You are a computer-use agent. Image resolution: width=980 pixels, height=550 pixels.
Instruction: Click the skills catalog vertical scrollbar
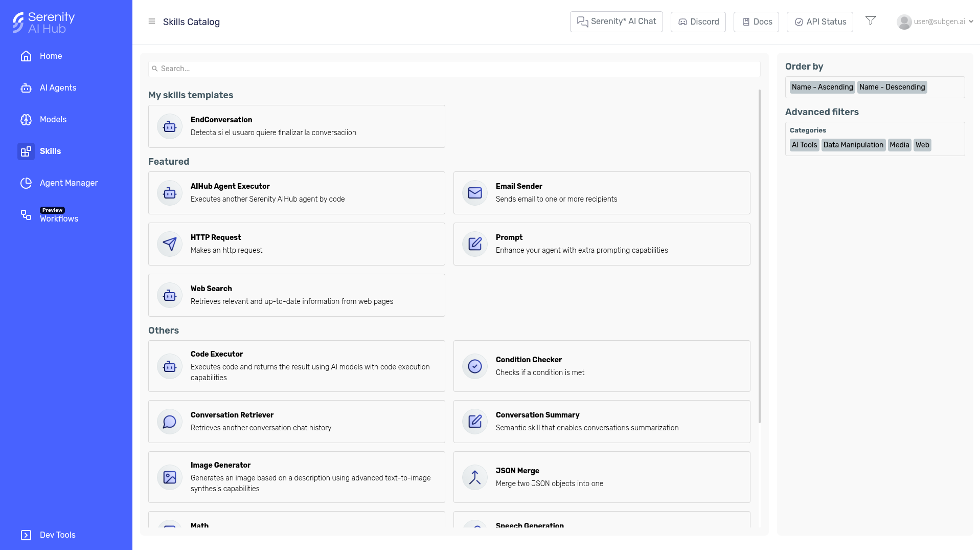coord(759,256)
